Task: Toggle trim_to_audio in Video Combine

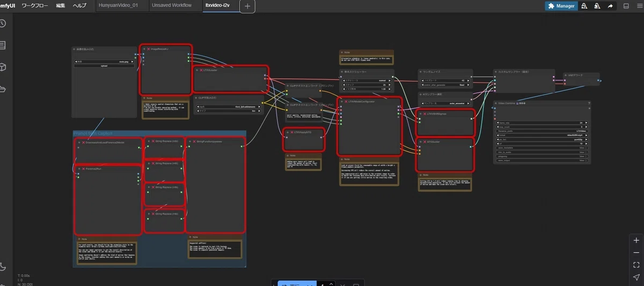Action: tap(543, 153)
